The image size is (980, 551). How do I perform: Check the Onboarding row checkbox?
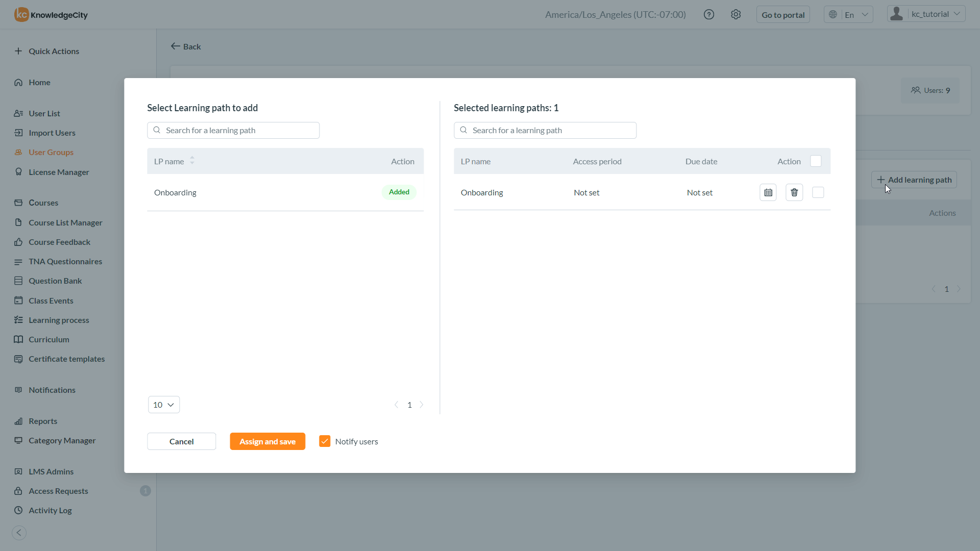click(x=818, y=192)
